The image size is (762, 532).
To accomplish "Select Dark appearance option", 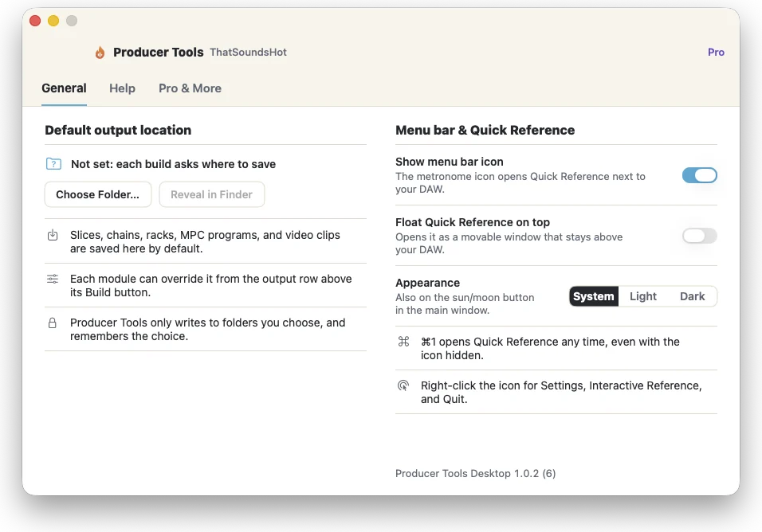I will click(x=692, y=296).
